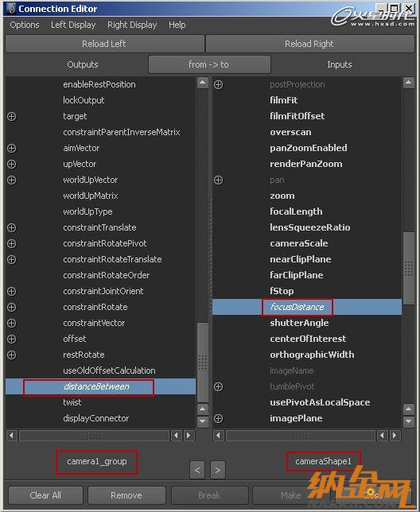
Task: Click the right arrow direction button
Action: (217, 470)
